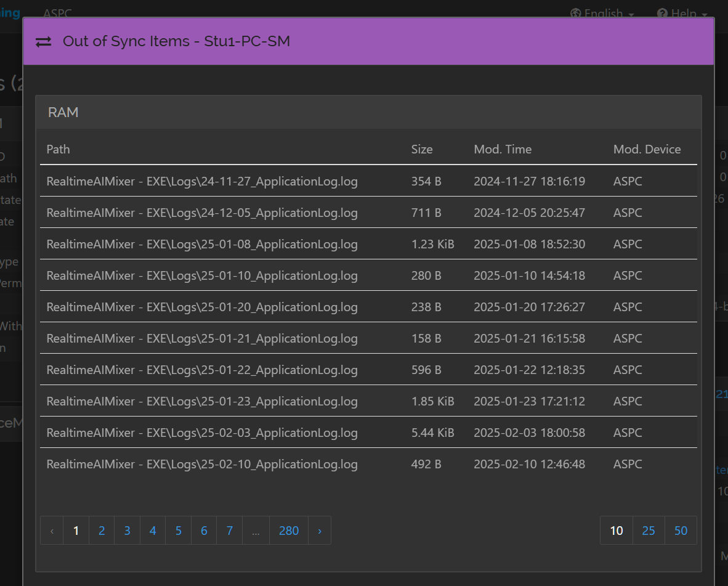Screen dimensions: 728x586
Task: Select the 24-11-27_ApplicationLog.log row
Action: [x=369, y=181]
